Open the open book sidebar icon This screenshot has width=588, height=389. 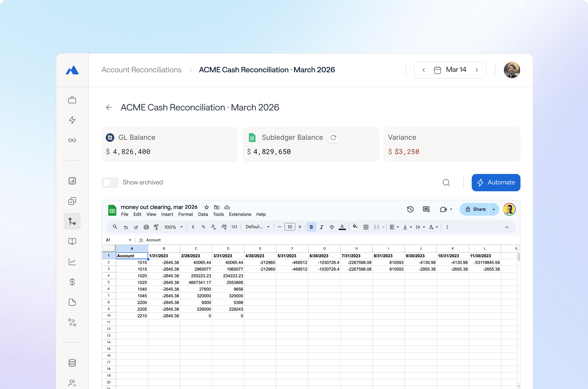[x=72, y=241]
